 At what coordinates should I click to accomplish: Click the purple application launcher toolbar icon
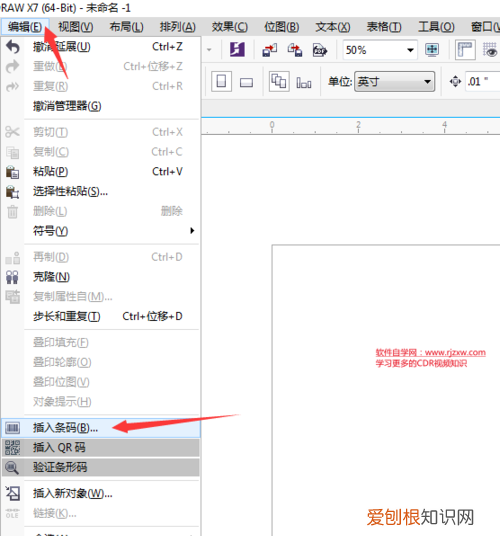coord(237,50)
